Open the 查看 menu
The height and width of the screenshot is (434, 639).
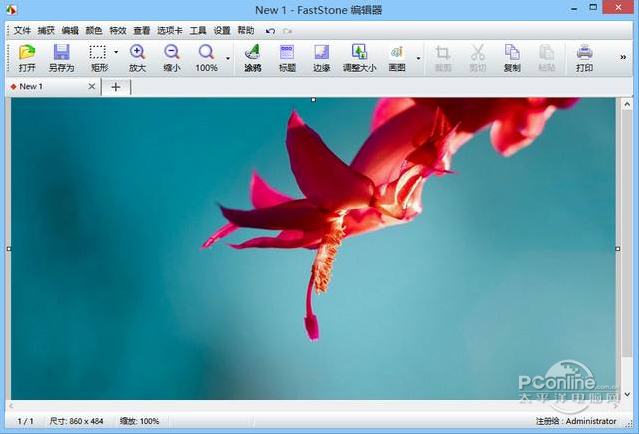(142, 31)
